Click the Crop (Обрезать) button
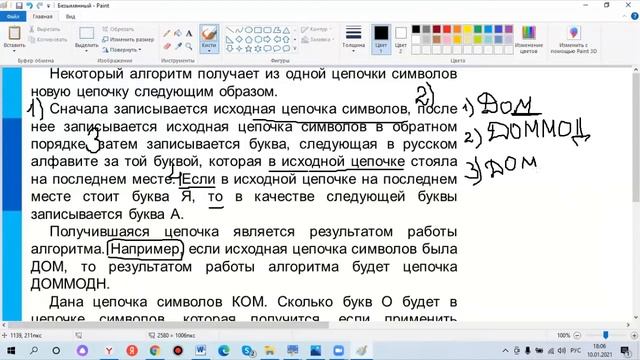Image resolution: width=640 pixels, height=360 pixels. pyautogui.click(x=118, y=29)
